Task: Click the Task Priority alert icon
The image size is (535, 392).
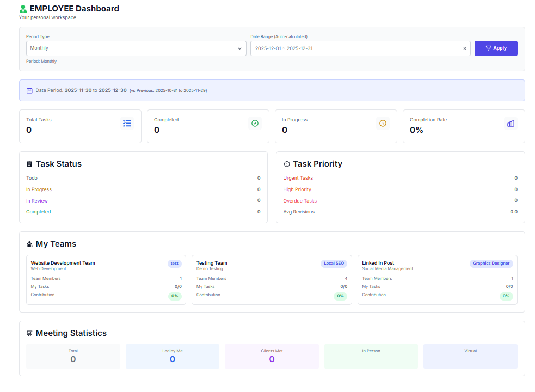Action: click(x=287, y=164)
